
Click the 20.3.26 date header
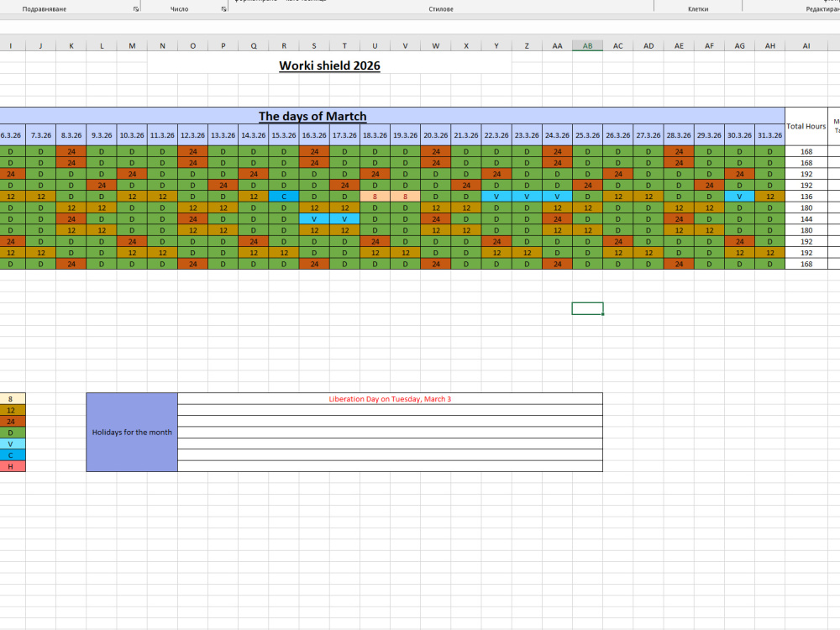tap(435, 135)
